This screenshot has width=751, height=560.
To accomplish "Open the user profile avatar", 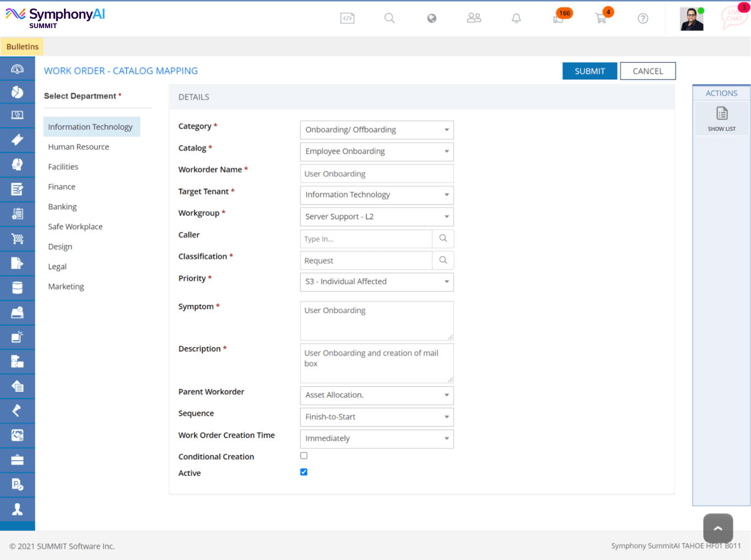I will click(692, 19).
